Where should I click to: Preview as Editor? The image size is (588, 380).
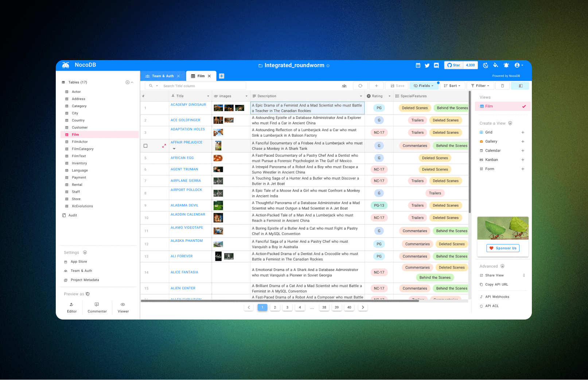72,307
